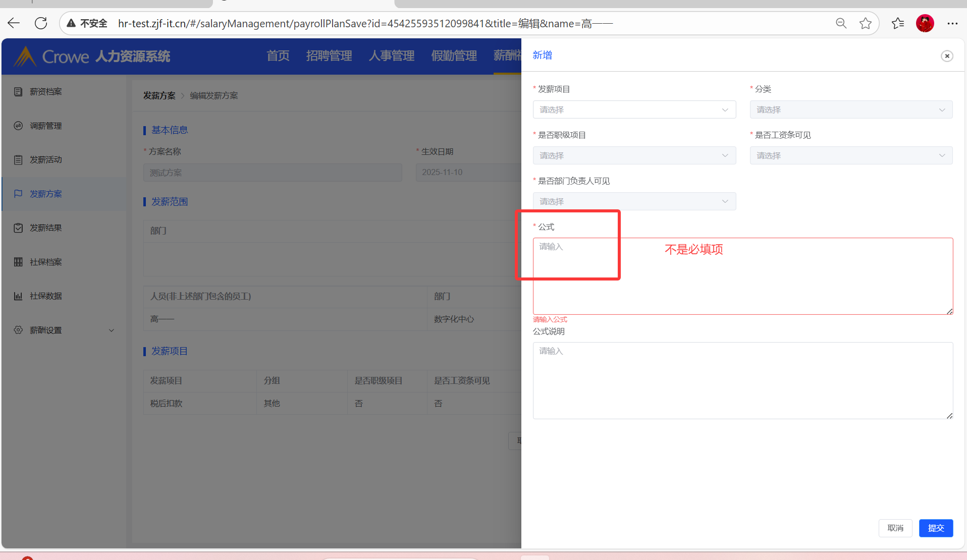Click the 发薪结果 sidebar icon

pyautogui.click(x=18, y=228)
